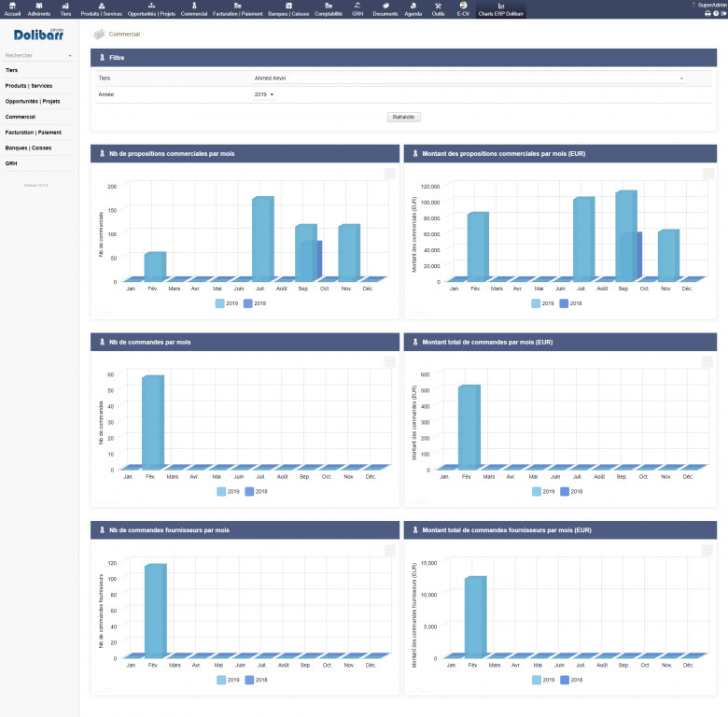Open the GRH icon in top navigation
The width and height of the screenshot is (728, 717).
[x=357, y=6]
